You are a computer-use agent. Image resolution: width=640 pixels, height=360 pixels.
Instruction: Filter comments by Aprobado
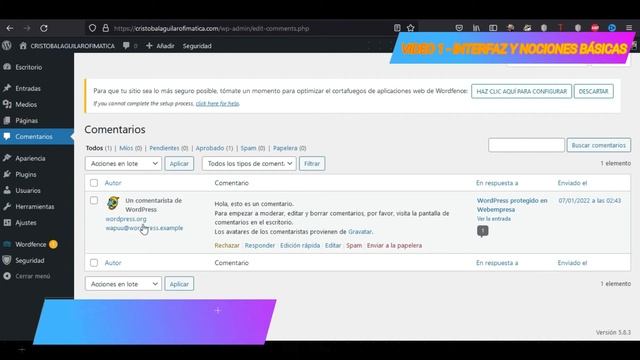click(x=210, y=148)
